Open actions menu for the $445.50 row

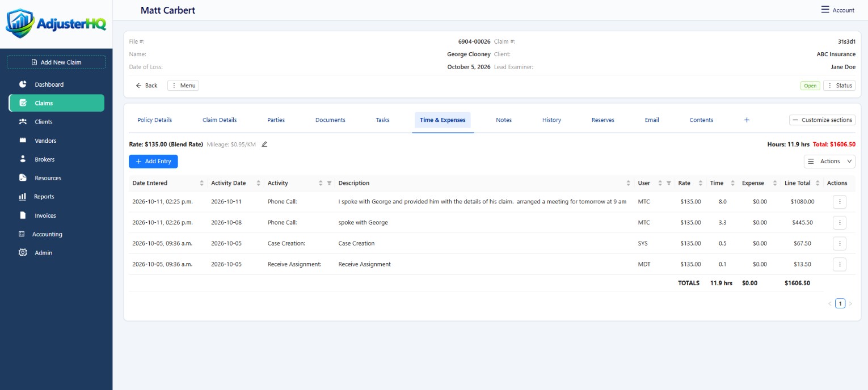(840, 223)
